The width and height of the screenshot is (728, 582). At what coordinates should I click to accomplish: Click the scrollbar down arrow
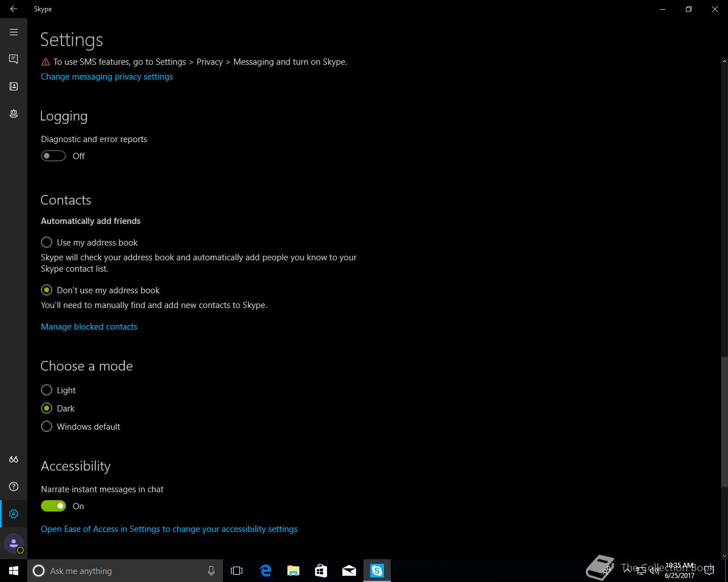pos(724,555)
